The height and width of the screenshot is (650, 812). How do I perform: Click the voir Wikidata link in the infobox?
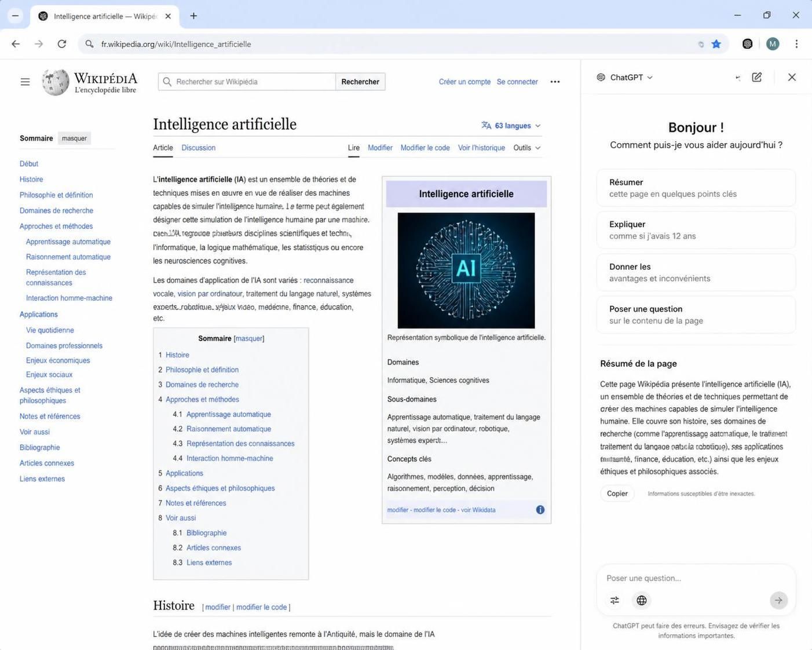pyautogui.click(x=478, y=510)
